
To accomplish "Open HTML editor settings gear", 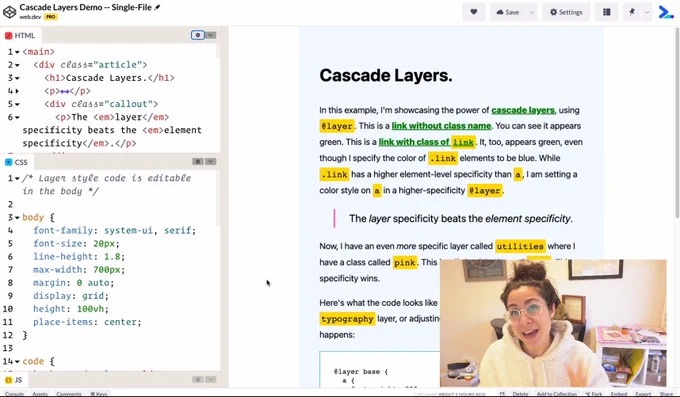I will click(x=198, y=35).
